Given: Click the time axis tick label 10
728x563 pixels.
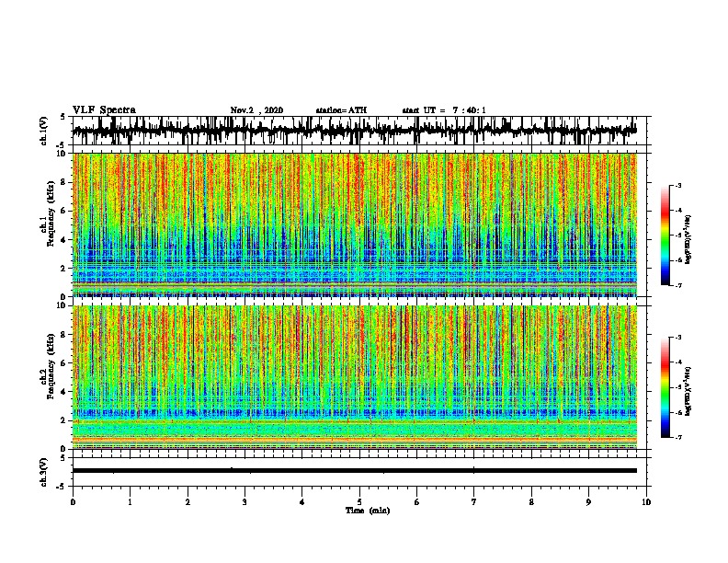Looking at the screenshot, I should coord(646,502).
